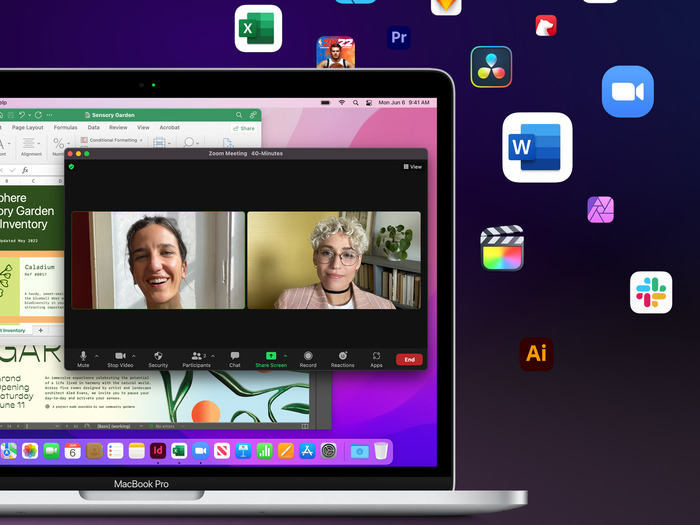Image resolution: width=700 pixels, height=525 pixels.
Task: Click the Mon Jun 6 9:41 AM clock
Action: point(404,103)
